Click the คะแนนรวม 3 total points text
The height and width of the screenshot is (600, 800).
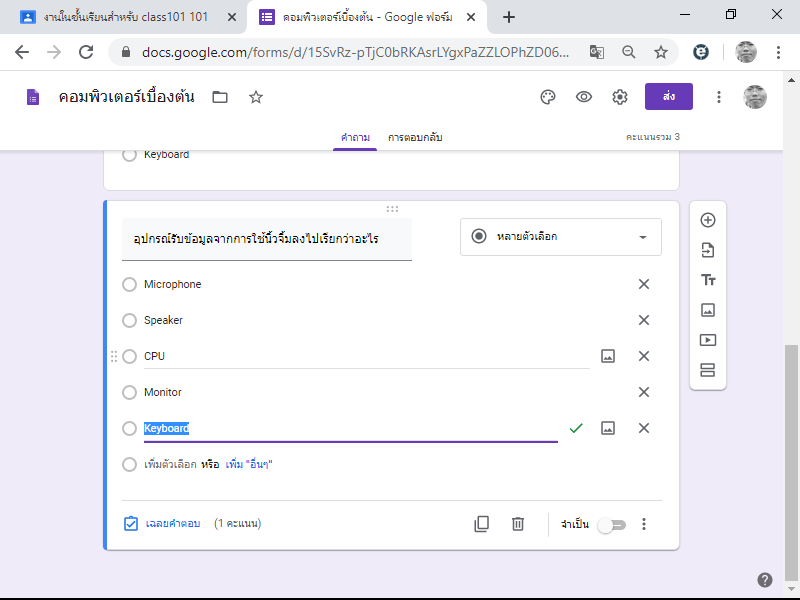coord(653,137)
